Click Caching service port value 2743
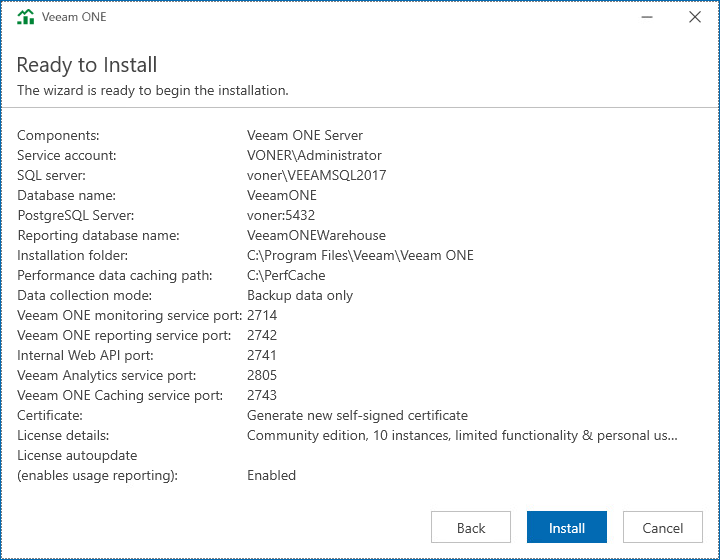 (262, 395)
